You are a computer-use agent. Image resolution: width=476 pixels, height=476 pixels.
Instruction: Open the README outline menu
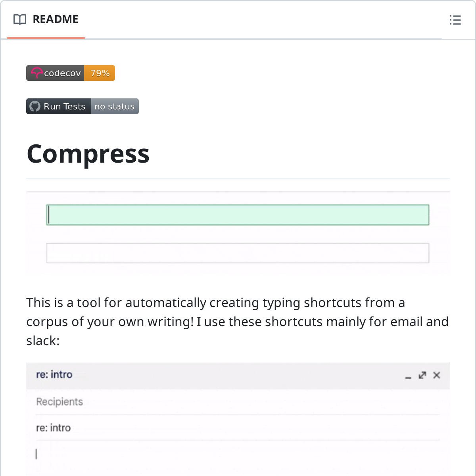click(x=455, y=20)
